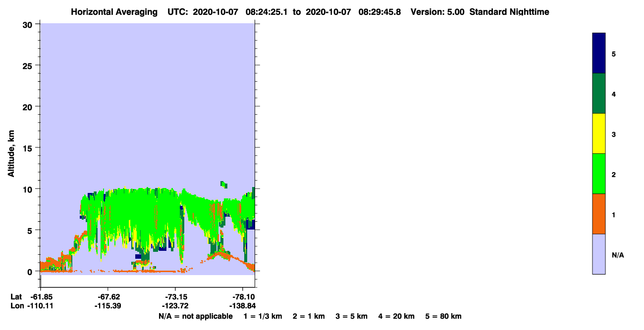Click latitude value -67.62
This screenshot has width=644, height=330.
click(107, 297)
